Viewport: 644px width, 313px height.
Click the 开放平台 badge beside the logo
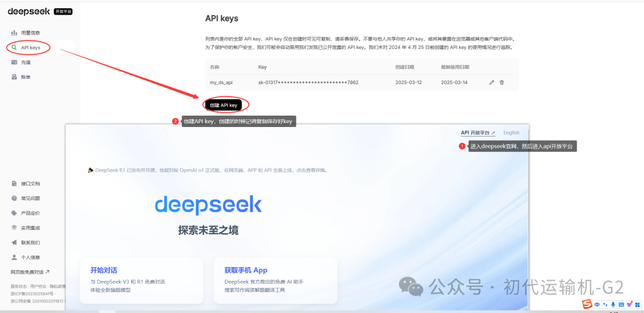[63, 11]
